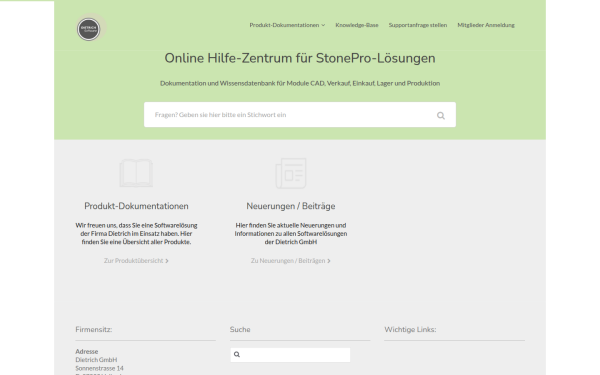Screen dimensions: 600x375
Task: Open the Produkt-Dokumentationen heading
Action: pos(136,206)
